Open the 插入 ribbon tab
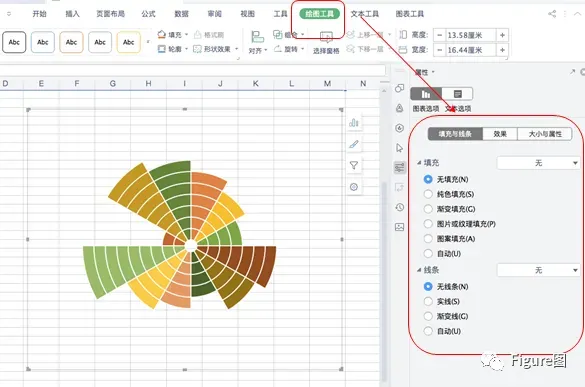585x387 pixels. click(x=72, y=14)
